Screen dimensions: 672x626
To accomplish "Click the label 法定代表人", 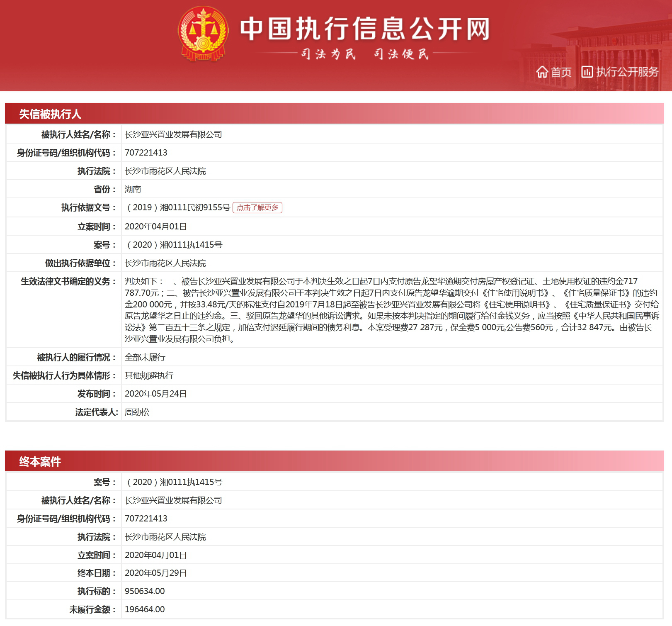I will [x=97, y=412].
